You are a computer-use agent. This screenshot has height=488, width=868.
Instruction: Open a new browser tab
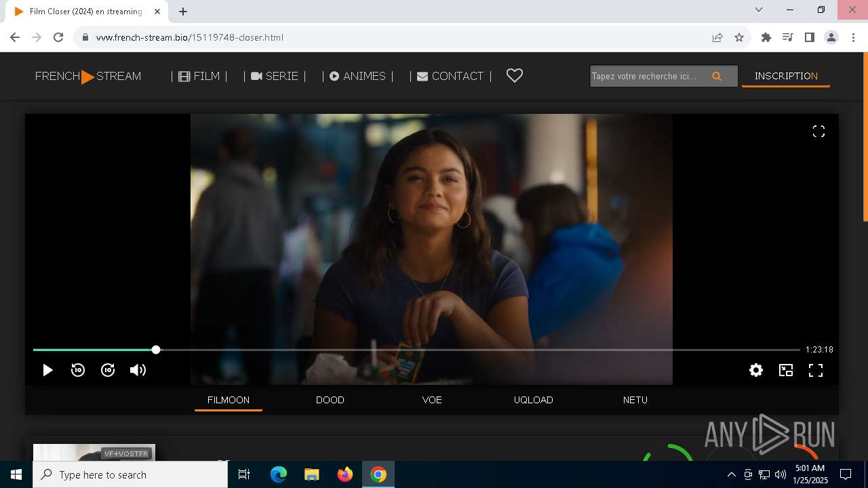click(x=183, y=12)
